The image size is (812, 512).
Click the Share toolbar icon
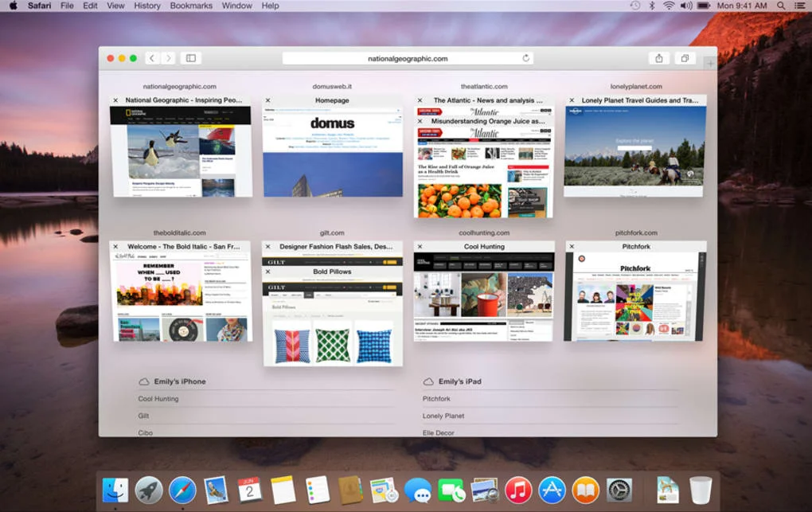tap(658, 58)
